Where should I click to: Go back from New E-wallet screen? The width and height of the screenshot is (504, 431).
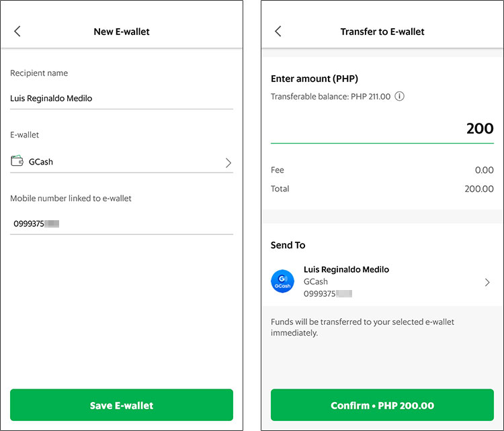17,32
